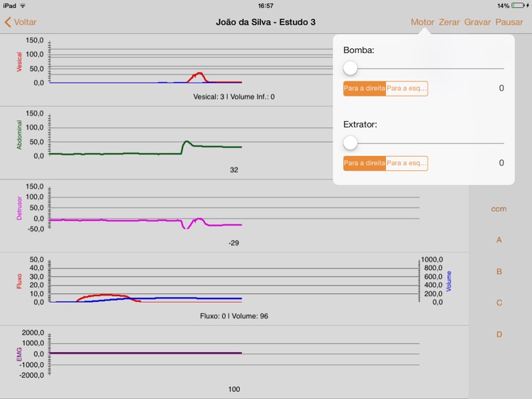532x399 pixels.
Task: Tap marker button B
Action: click(499, 271)
